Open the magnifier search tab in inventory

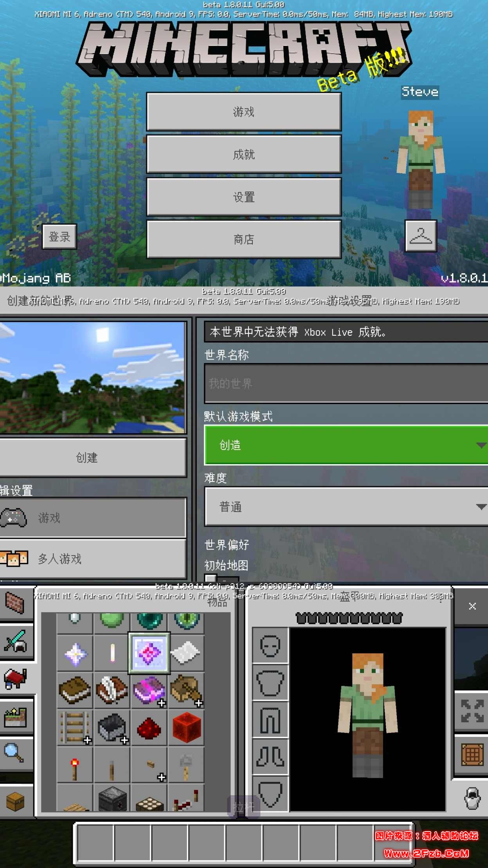[x=16, y=753]
